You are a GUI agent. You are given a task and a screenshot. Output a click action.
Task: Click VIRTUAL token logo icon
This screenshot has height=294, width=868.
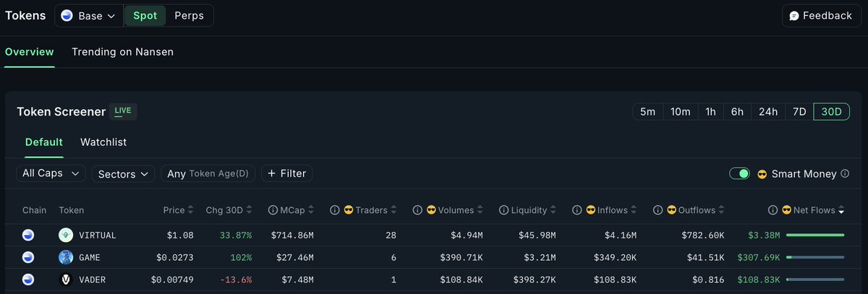click(x=66, y=235)
